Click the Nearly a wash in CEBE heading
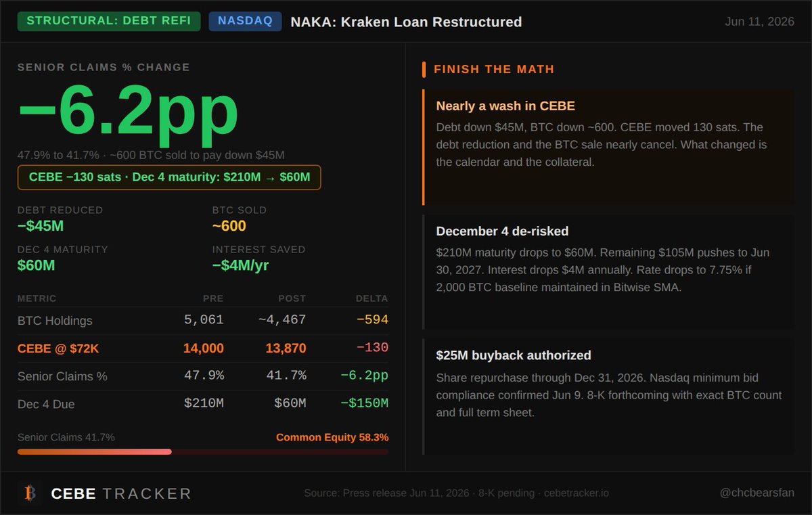Screen dimensions: 812x515 pos(506,106)
